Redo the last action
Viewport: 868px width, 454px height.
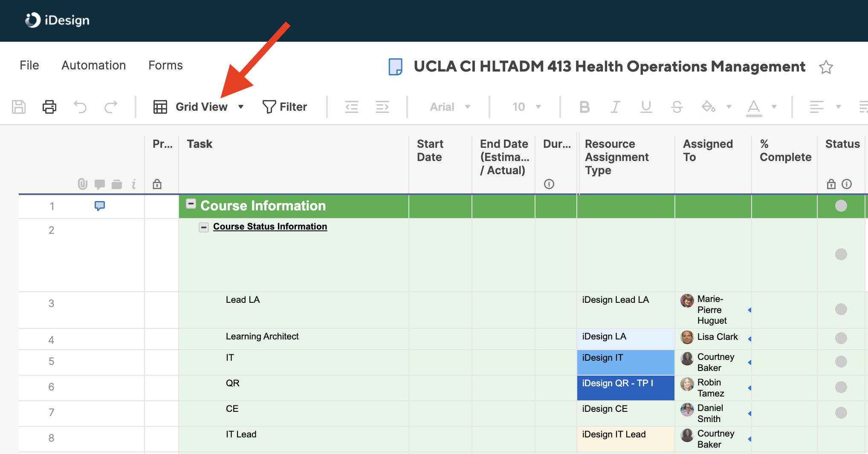(111, 107)
